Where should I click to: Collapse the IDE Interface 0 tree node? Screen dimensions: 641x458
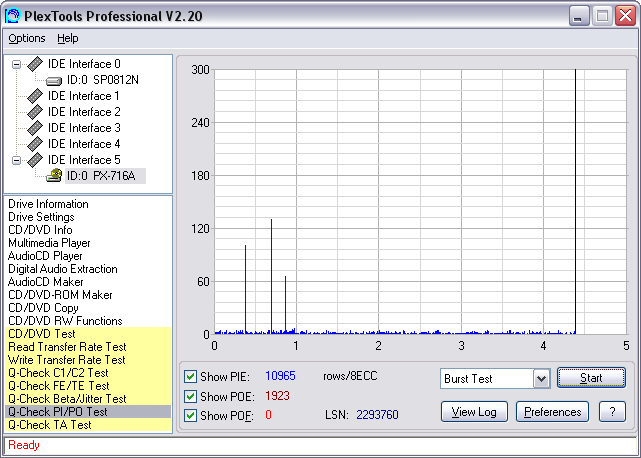click(x=16, y=64)
